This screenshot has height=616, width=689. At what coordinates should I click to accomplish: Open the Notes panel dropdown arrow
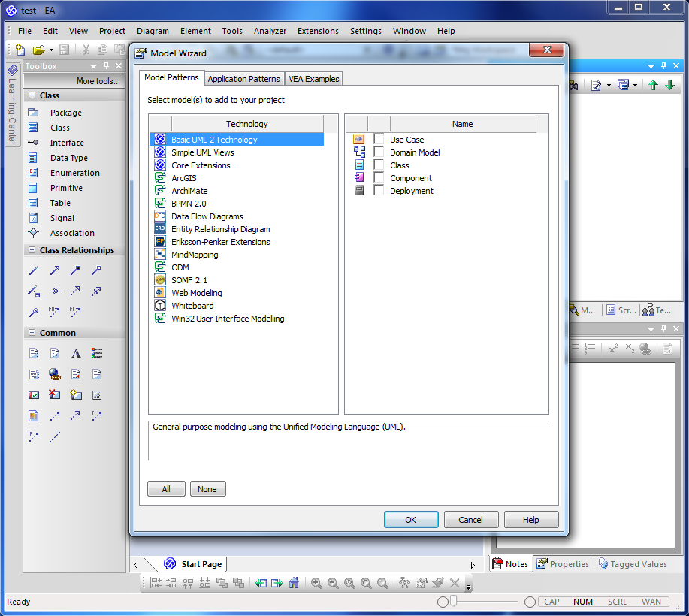click(651, 328)
